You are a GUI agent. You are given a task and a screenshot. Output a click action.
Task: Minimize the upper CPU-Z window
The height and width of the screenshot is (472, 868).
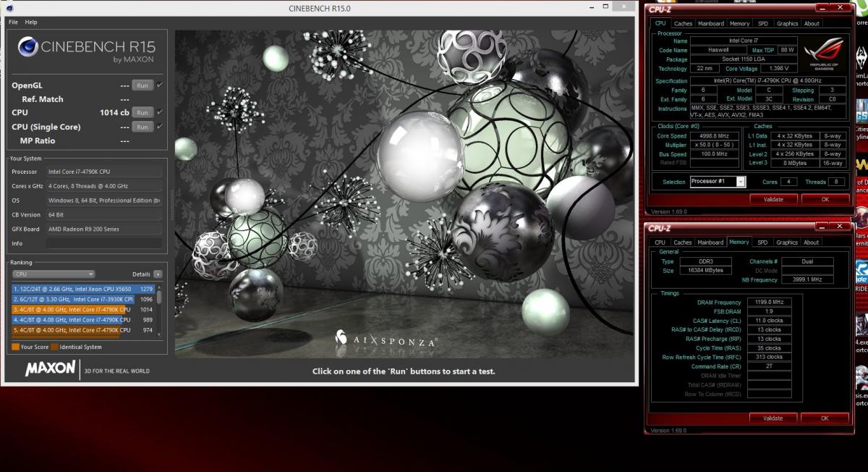tap(823, 8)
